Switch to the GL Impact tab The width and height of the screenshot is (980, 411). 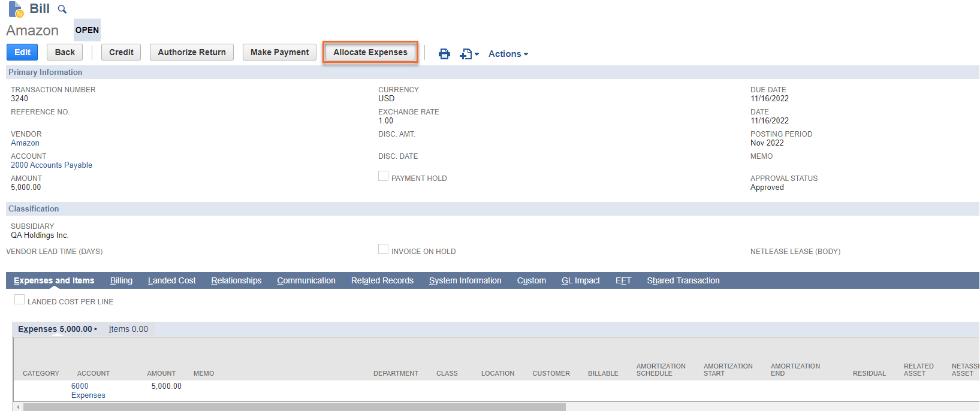coord(580,280)
